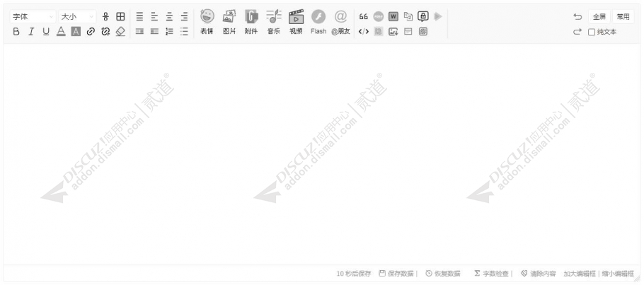
Task: Add an attachment via 附件 icon
Action: click(251, 22)
